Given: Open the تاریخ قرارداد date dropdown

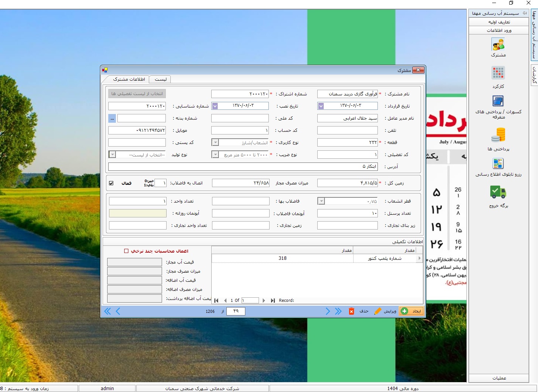Looking at the screenshot, I should click(321, 106).
